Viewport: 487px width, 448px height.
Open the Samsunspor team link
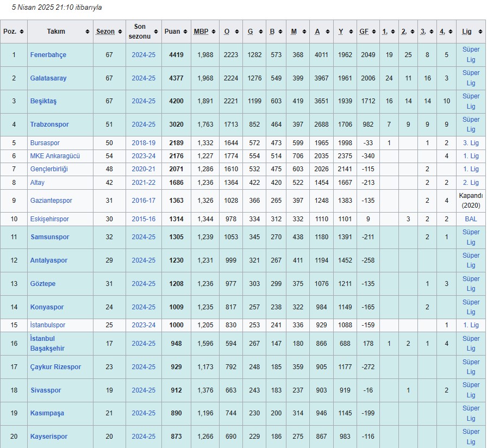click(x=49, y=237)
